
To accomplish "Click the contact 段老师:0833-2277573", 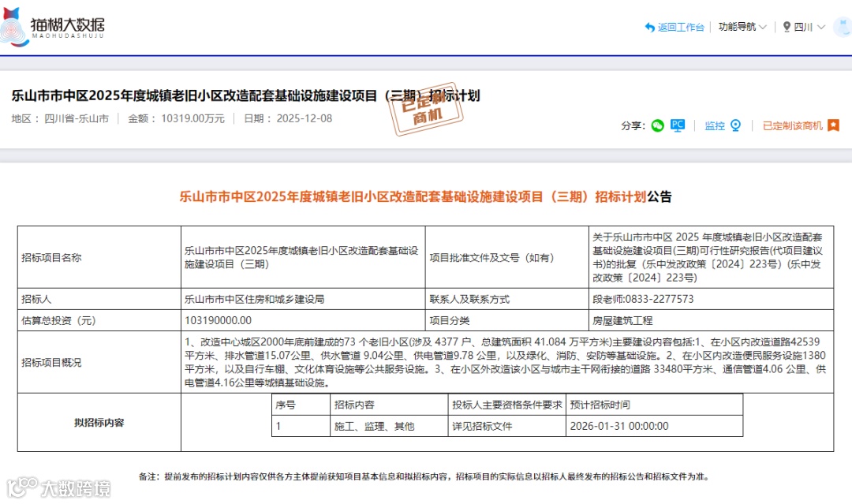I will tap(712, 299).
